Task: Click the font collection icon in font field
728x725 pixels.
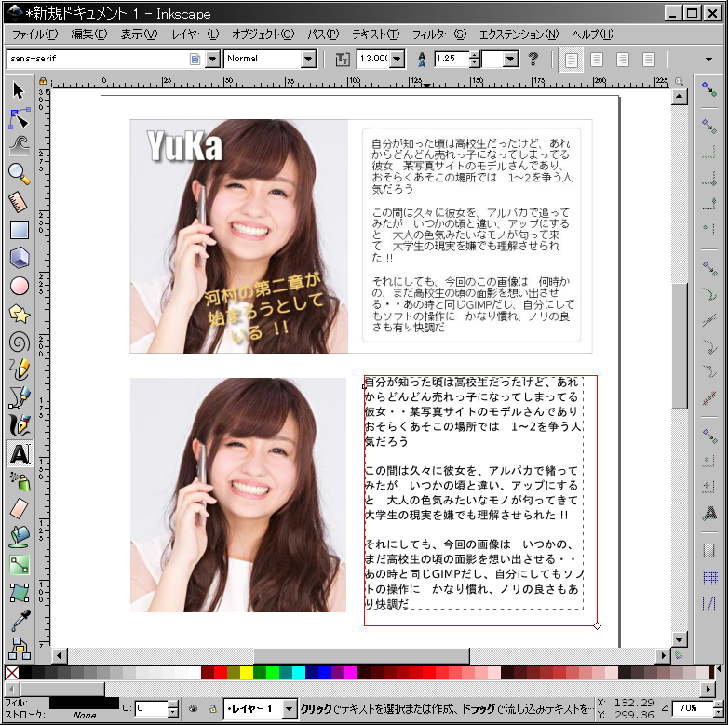Action: 195,59
